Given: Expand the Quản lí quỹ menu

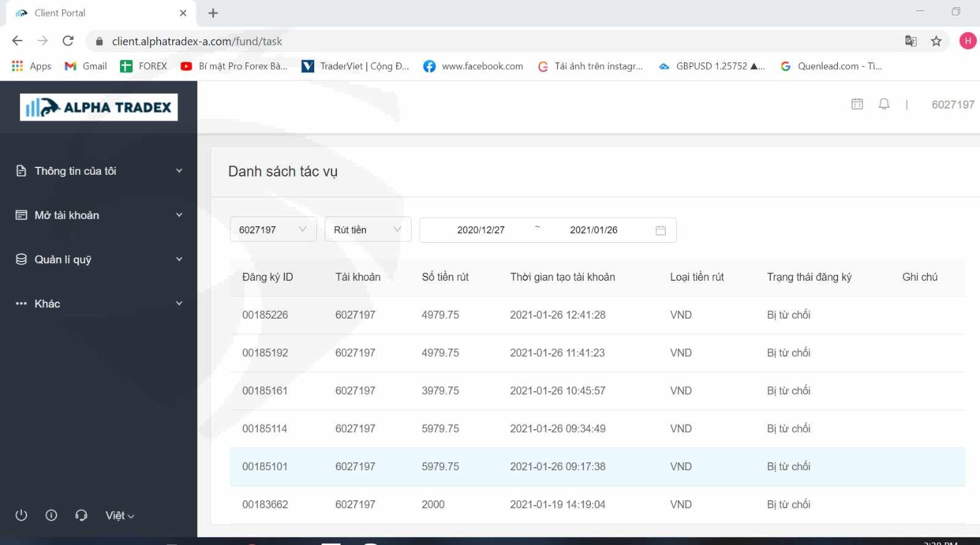Looking at the screenshot, I should click(99, 259).
